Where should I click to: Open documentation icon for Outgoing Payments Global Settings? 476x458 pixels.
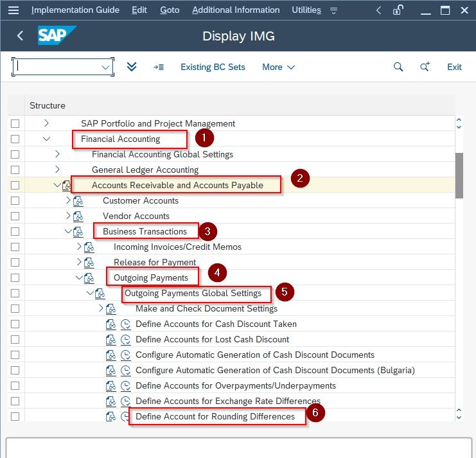tap(100, 293)
